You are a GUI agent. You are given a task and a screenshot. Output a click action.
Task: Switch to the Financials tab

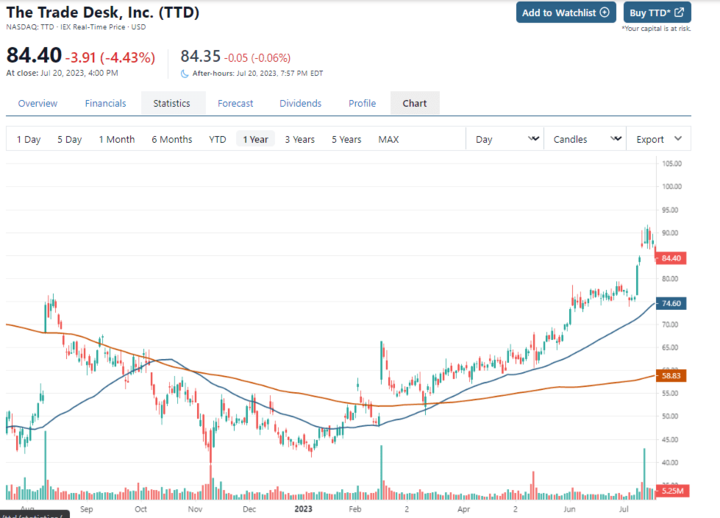click(x=106, y=103)
